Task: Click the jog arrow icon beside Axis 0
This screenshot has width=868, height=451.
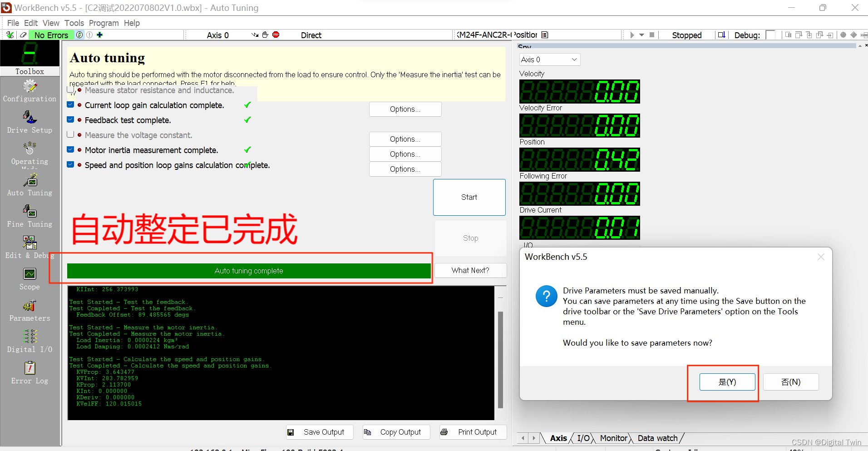Action: pyautogui.click(x=255, y=35)
